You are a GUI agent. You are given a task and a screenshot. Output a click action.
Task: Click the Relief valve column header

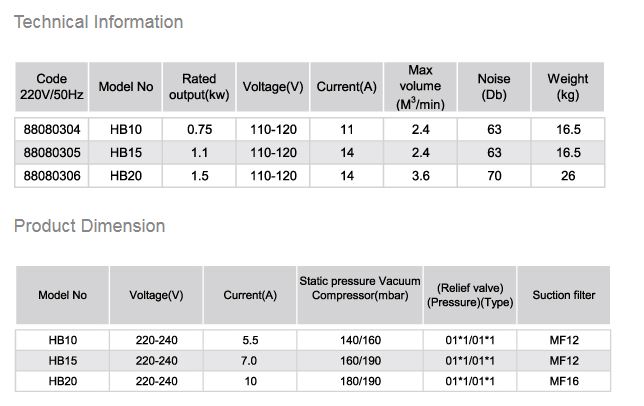tap(470, 295)
